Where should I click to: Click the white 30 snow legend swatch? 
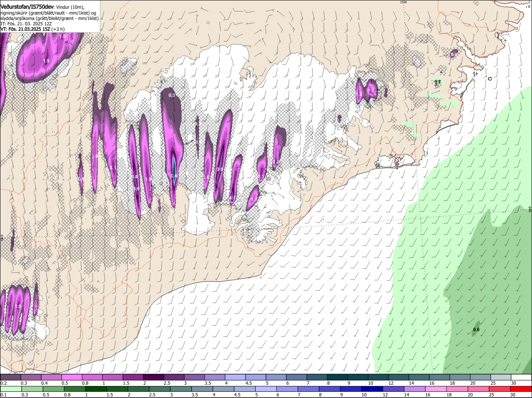tap(521, 377)
